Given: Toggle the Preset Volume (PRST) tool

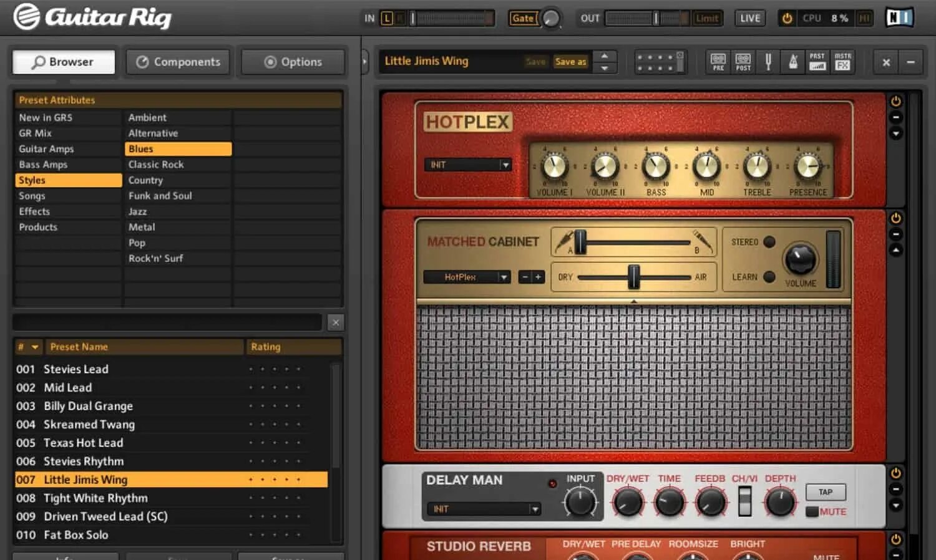Looking at the screenshot, I should click(x=817, y=62).
